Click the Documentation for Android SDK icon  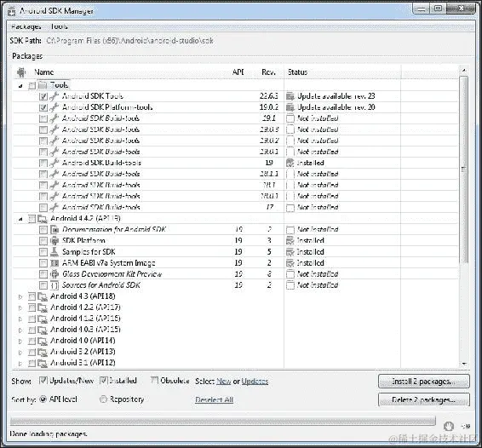[x=55, y=230]
